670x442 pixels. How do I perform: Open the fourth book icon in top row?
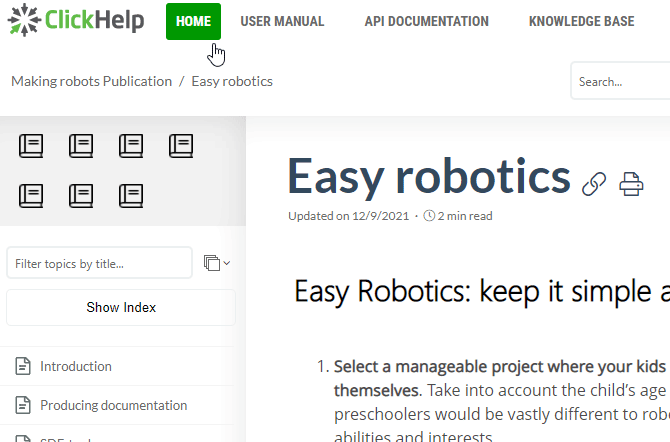click(181, 146)
